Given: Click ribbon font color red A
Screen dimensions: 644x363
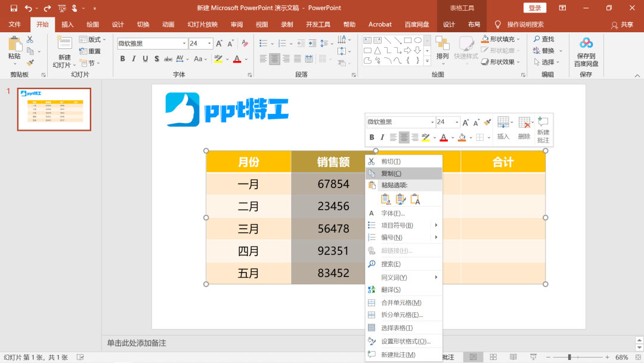Looking at the screenshot, I should point(237,59).
